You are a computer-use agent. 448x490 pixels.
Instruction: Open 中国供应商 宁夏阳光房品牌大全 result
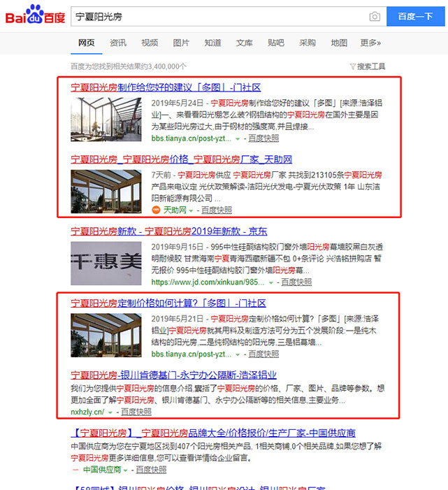pyautogui.click(x=213, y=433)
